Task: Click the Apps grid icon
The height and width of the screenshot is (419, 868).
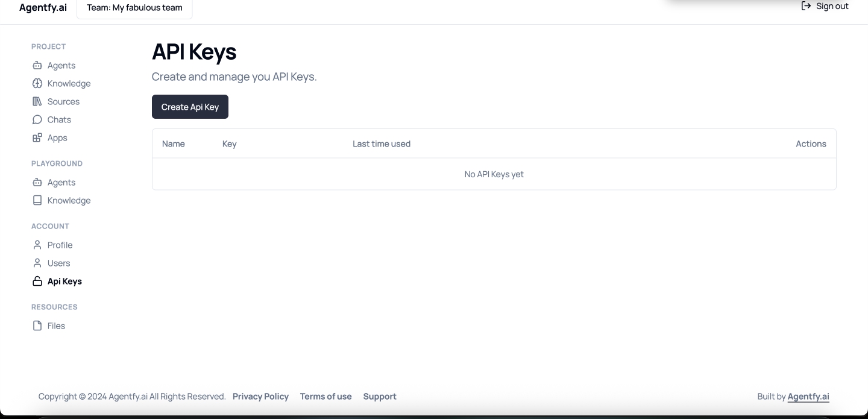Action: point(37,137)
